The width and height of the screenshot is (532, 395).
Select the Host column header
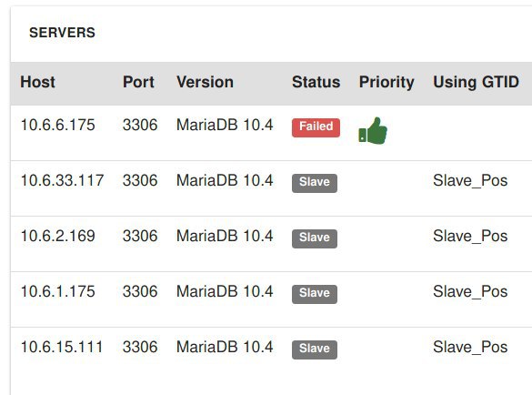click(x=37, y=82)
